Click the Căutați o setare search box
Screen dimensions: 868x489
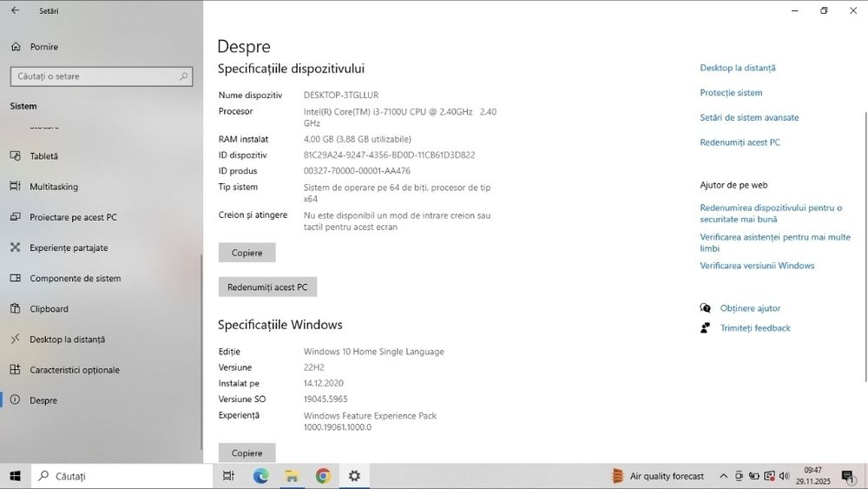pyautogui.click(x=102, y=76)
